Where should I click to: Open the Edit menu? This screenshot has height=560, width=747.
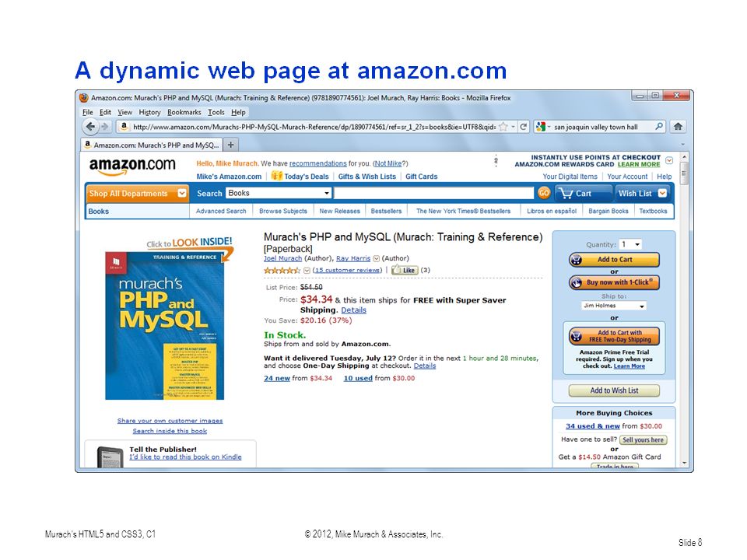click(x=105, y=112)
